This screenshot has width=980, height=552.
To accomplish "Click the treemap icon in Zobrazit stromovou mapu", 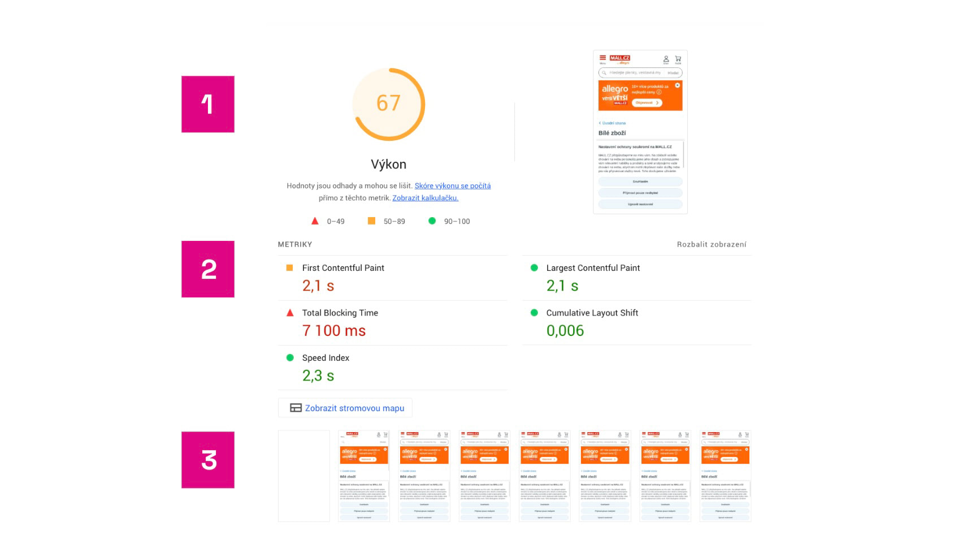I will (295, 408).
